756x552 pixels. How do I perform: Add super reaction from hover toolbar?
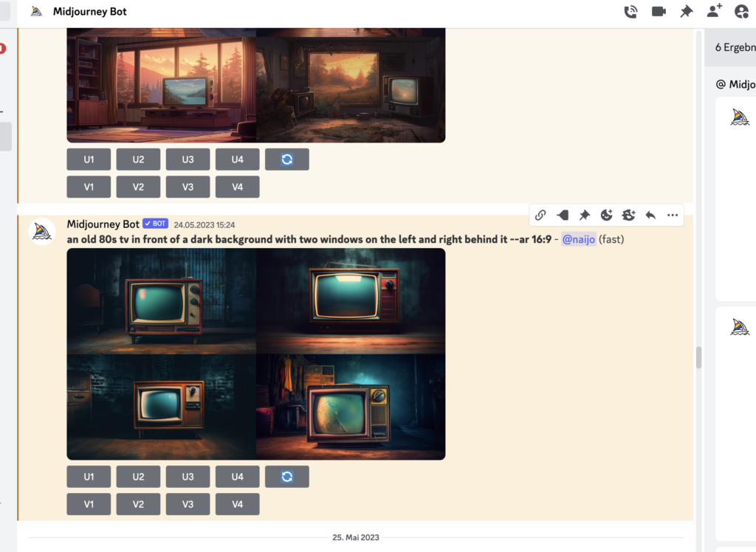[629, 215]
